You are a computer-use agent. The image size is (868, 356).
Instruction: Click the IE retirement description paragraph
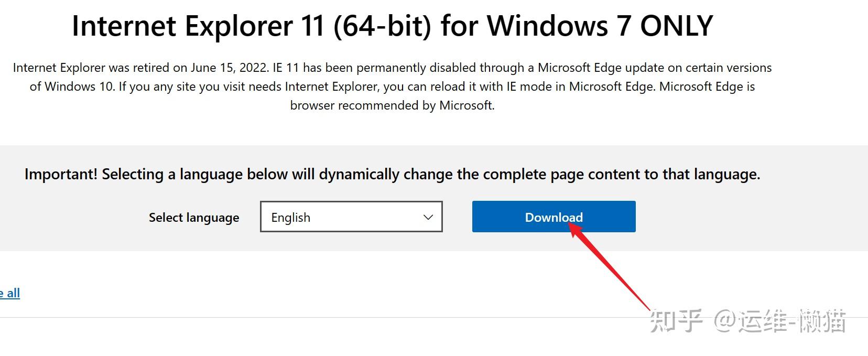392,86
